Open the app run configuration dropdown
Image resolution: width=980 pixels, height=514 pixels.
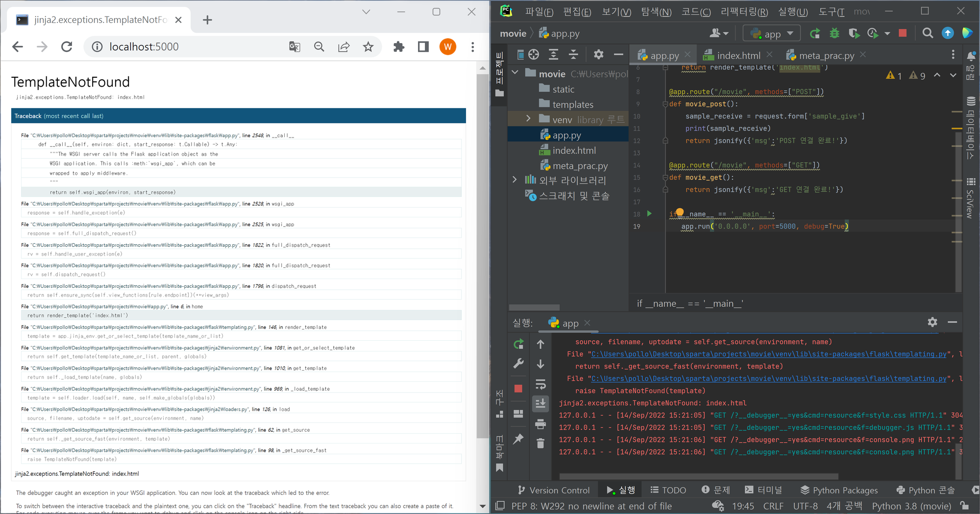click(772, 33)
